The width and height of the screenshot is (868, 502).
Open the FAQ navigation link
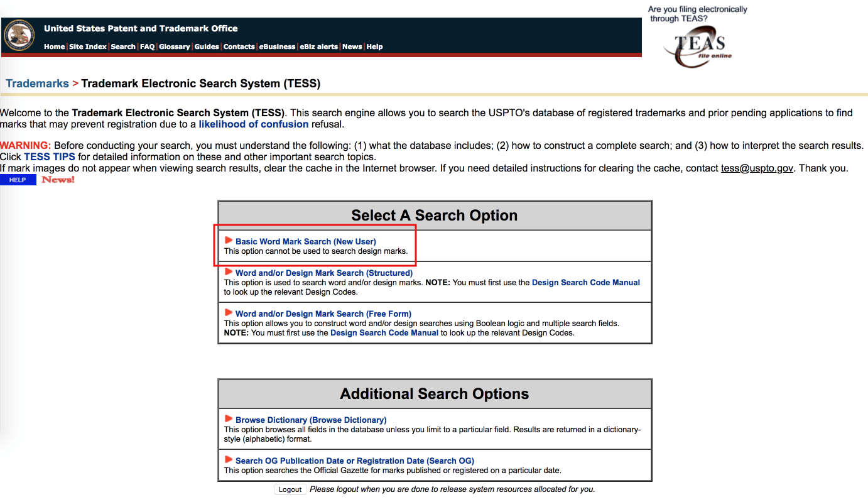pyautogui.click(x=147, y=46)
